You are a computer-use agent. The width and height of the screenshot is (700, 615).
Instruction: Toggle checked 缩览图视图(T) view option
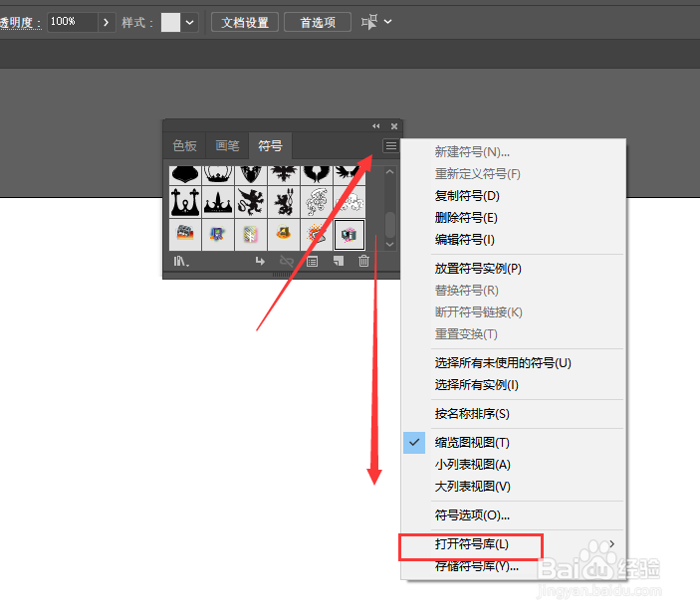(x=514, y=443)
